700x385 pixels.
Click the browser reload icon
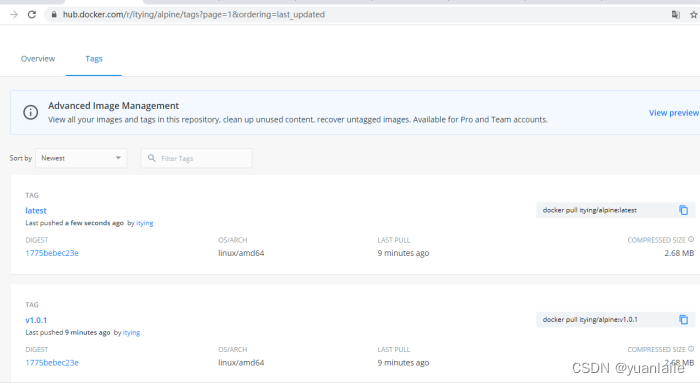[32, 14]
